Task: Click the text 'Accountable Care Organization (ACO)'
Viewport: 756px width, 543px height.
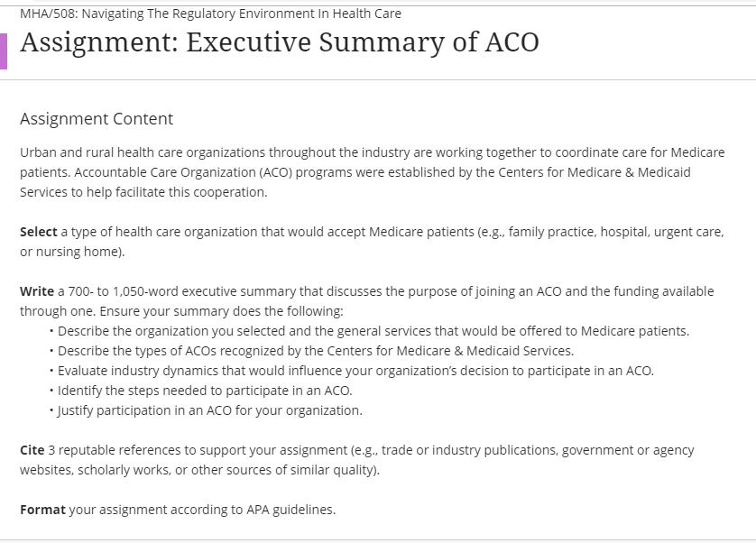Action: click(x=183, y=172)
